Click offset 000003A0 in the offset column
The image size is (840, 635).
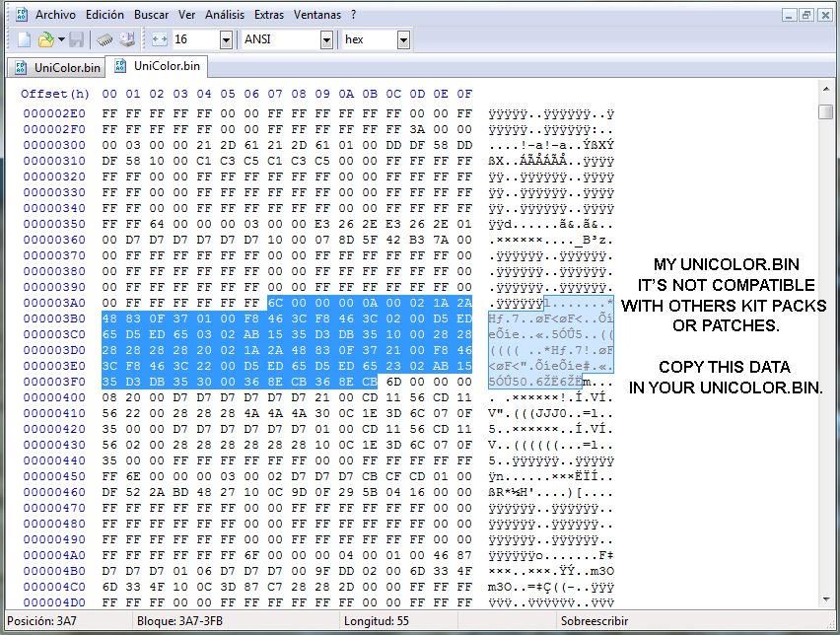point(54,303)
